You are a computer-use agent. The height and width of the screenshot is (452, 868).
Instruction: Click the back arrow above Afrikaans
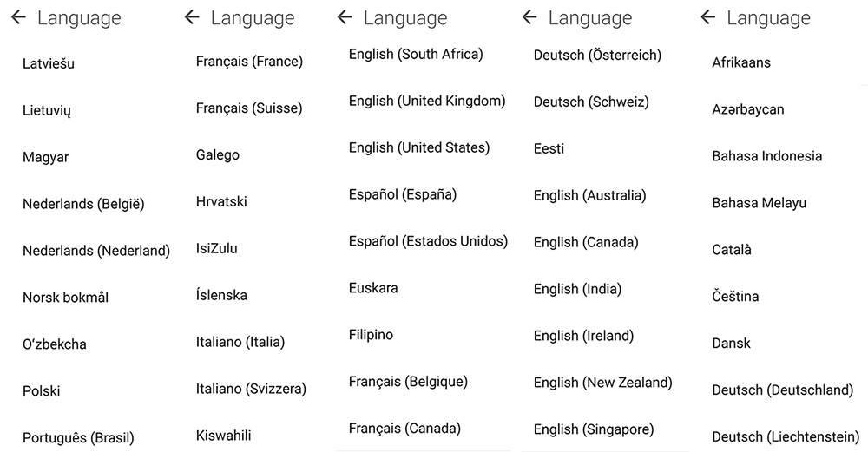click(708, 17)
